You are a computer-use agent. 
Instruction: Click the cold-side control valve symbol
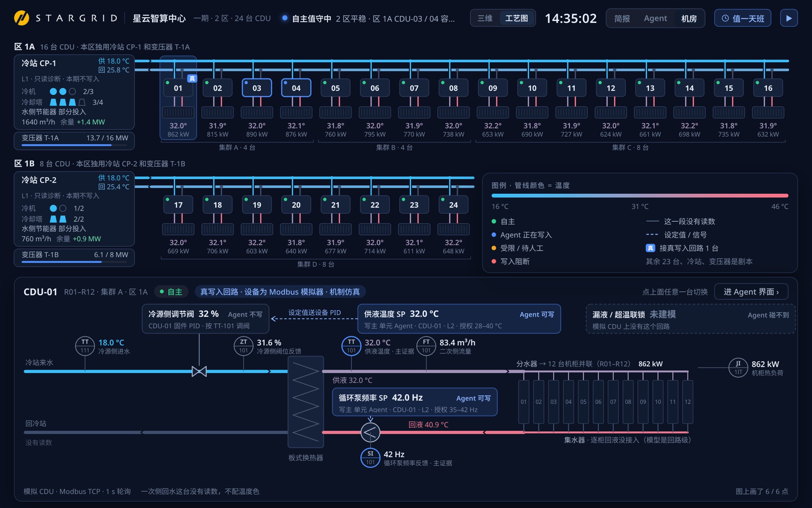point(199,371)
